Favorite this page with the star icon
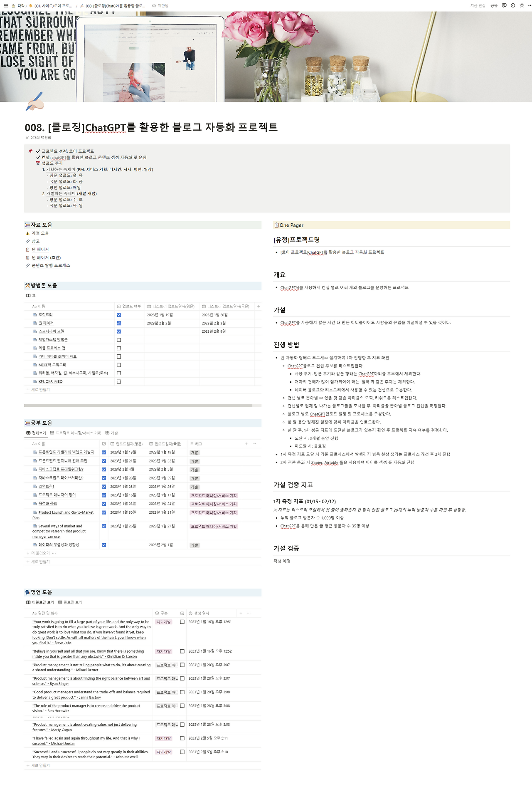Screen dimensions: 532x794 tap(522, 5)
